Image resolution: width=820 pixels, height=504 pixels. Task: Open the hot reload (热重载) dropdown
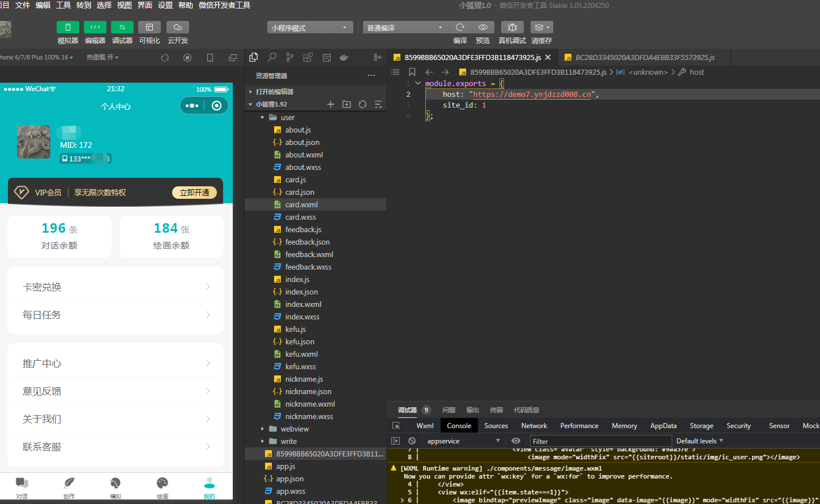click(103, 57)
